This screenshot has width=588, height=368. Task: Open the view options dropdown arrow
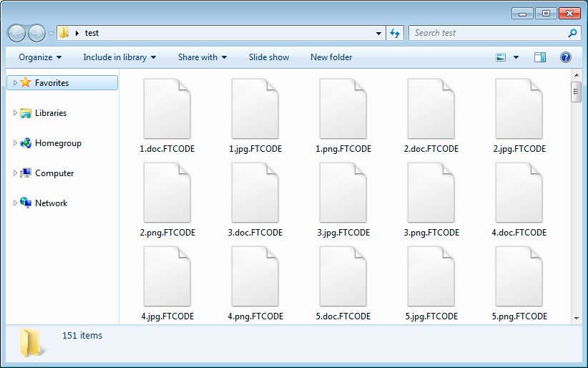click(516, 57)
